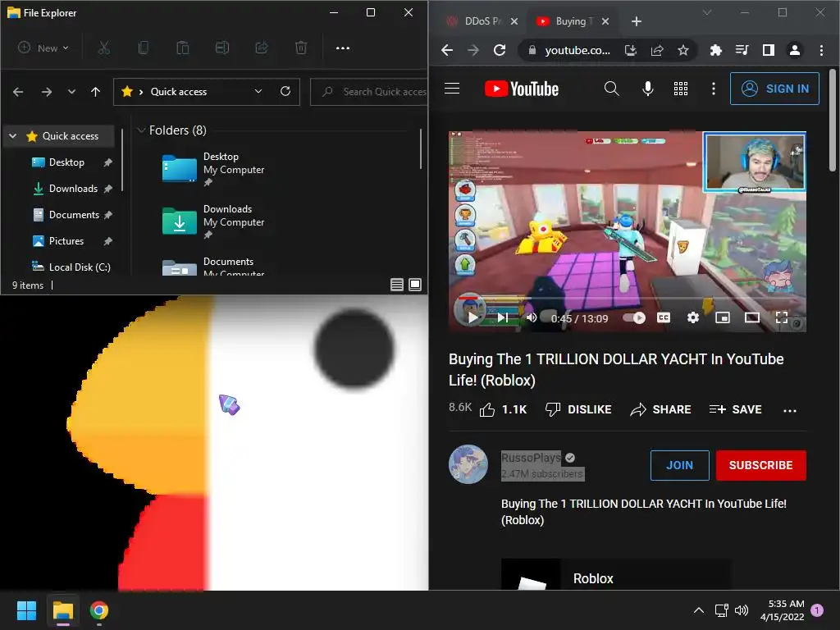This screenshot has width=840, height=630.
Task: Toggle the autoplay switch in player
Action: [634, 317]
